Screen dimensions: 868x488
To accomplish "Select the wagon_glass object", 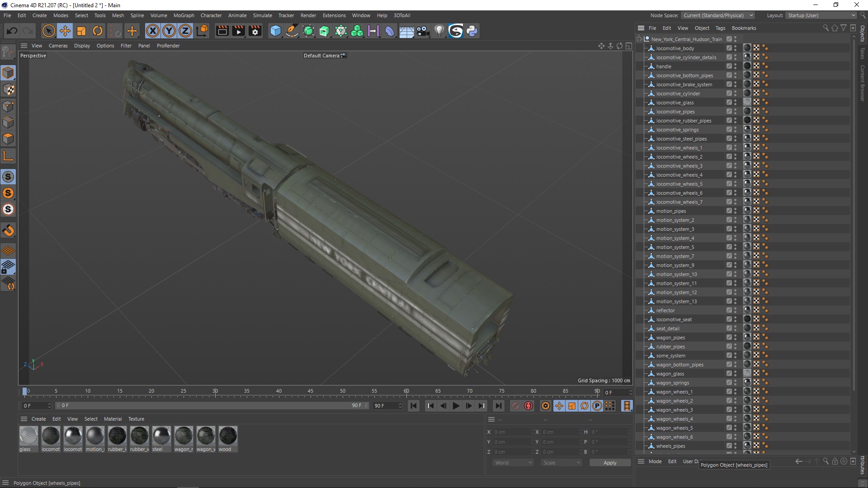I will [670, 374].
